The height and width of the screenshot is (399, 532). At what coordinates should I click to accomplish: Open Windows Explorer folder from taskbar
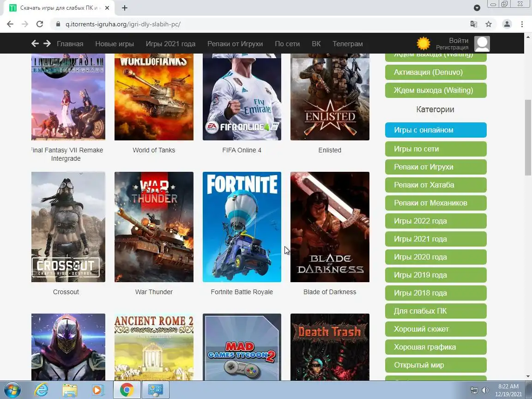pos(70,390)
